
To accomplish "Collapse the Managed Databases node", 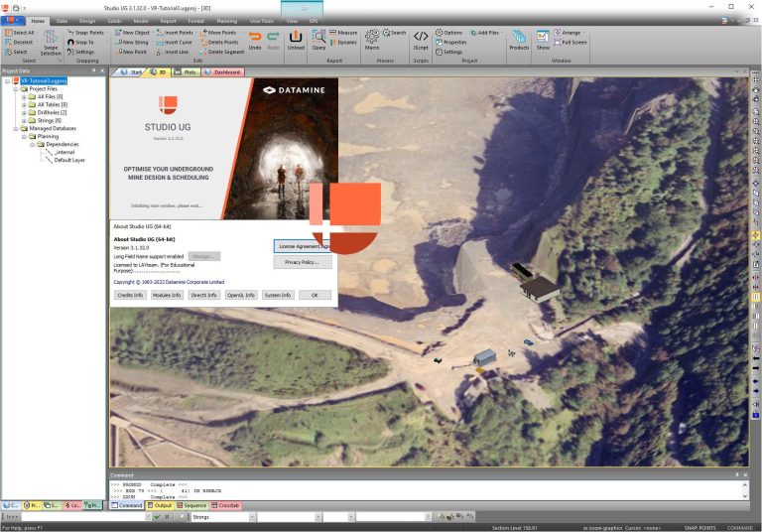I will coord(16,129).
